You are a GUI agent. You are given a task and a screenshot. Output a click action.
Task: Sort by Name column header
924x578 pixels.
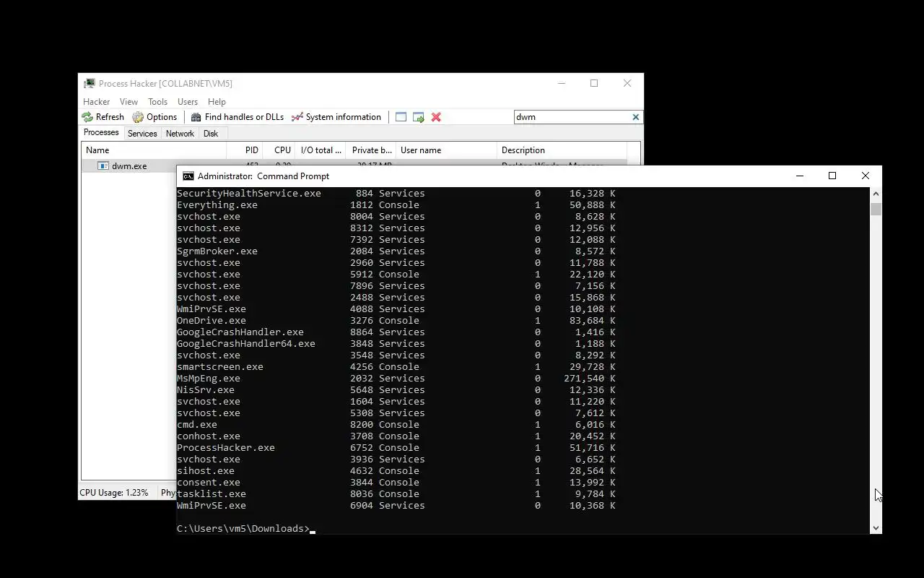pos(154,150)
